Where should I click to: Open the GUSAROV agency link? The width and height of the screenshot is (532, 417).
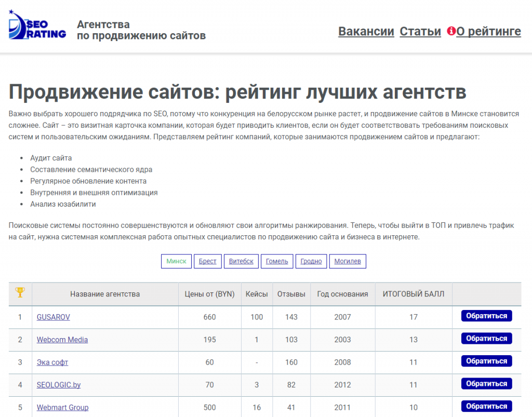coord(54,317)
